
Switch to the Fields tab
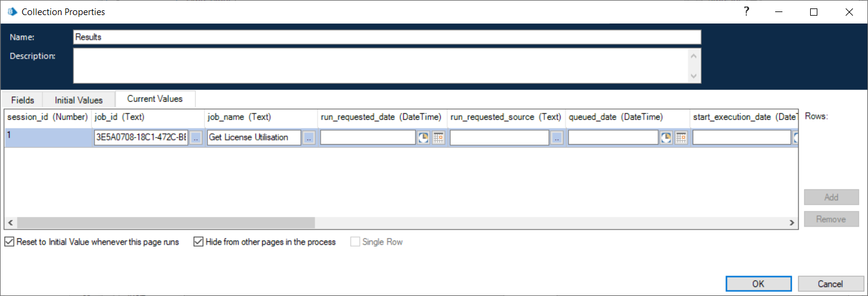(x=23, y=100)
